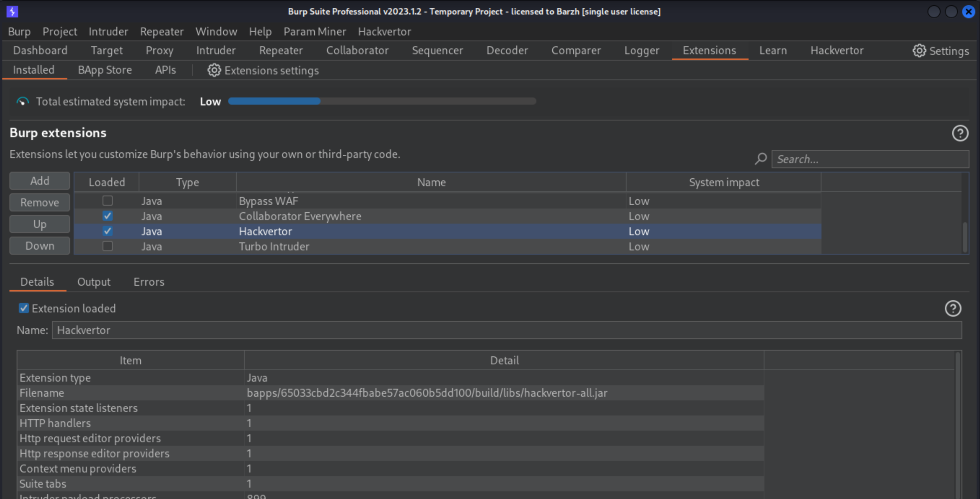This screenshot has width=980, height=499.
Task: Click the system impact progress bar
Action: click(382, 101)
